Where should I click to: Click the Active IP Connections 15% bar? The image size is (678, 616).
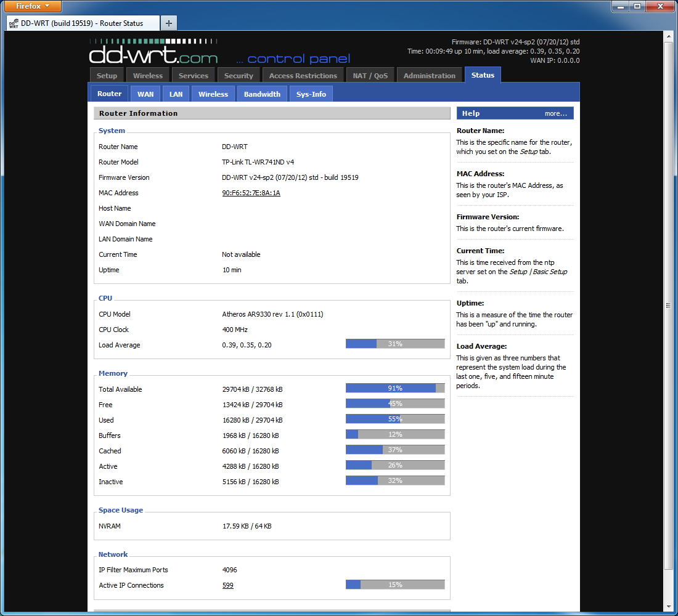pos(395,585)
